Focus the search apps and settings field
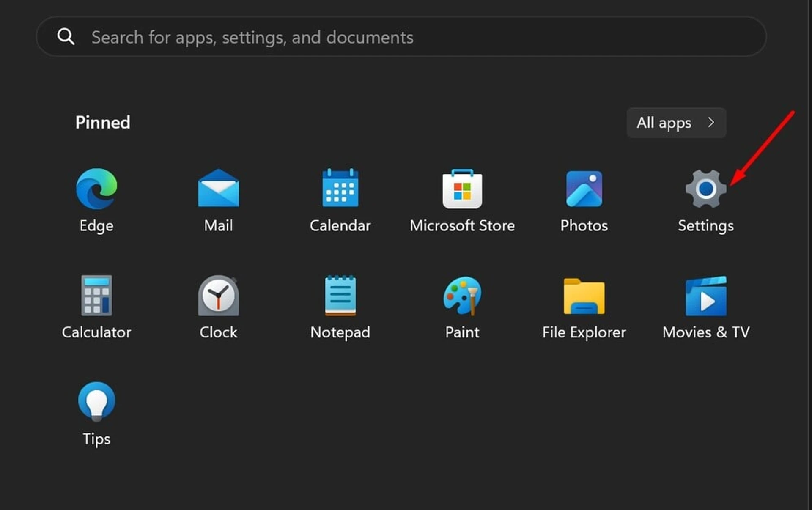This screenshot has width=812, height=510. [x=401, y=37]
